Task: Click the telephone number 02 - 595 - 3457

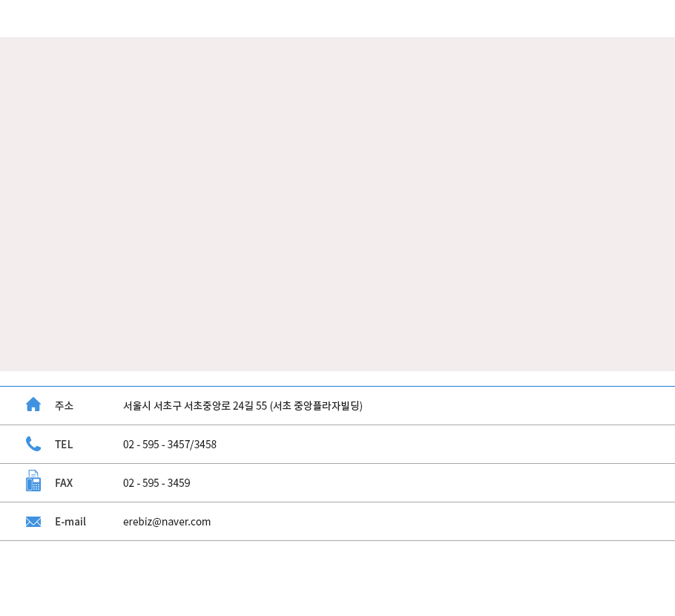Action: pyautogui.click(x=157, y=445)
